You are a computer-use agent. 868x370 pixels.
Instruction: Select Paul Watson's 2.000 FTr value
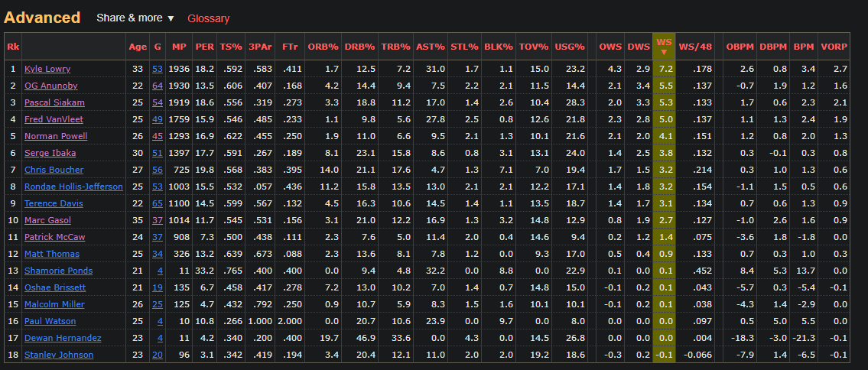click(290, 321)
